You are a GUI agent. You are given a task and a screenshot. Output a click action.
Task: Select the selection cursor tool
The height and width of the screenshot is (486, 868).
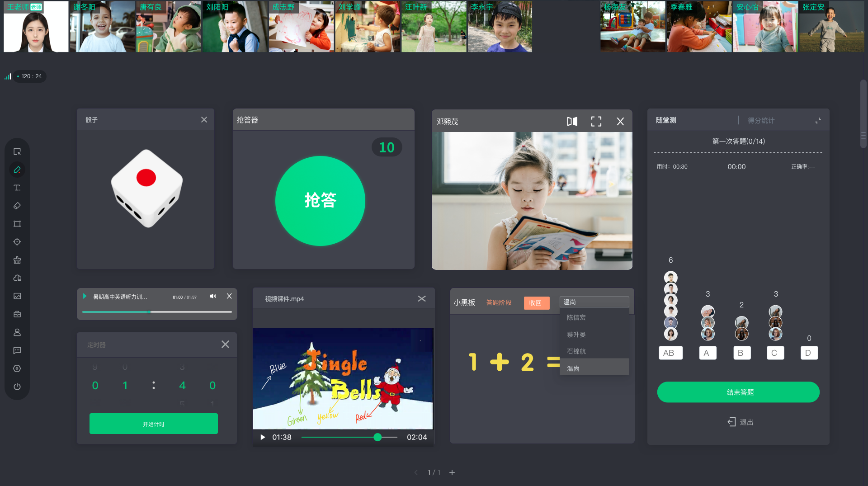pyautogui.click(x=17, y=151)
